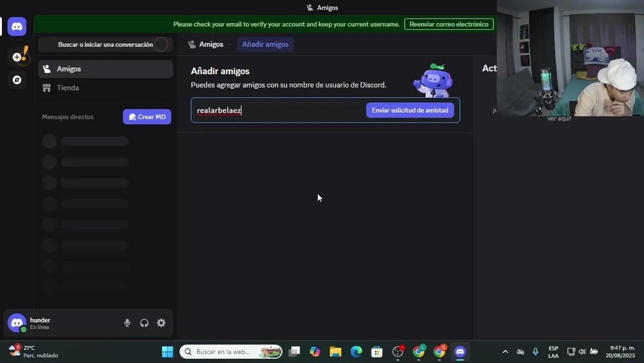Open the weather widget 21°C
The image size is (644, 363).
34,351
